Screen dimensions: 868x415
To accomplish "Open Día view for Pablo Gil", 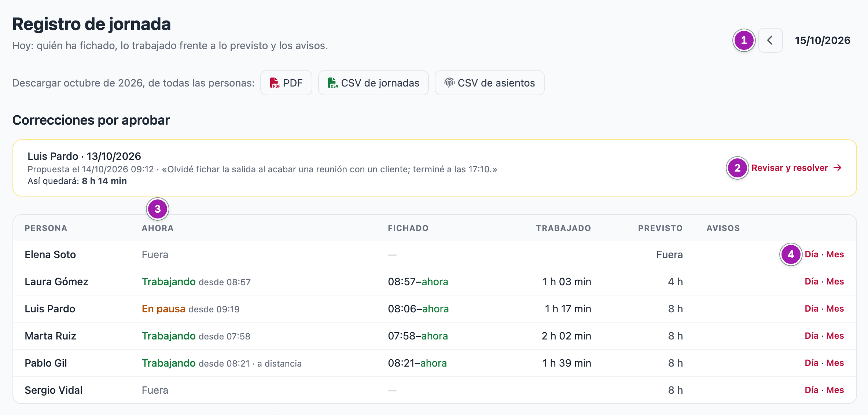I will pos(812,363).
